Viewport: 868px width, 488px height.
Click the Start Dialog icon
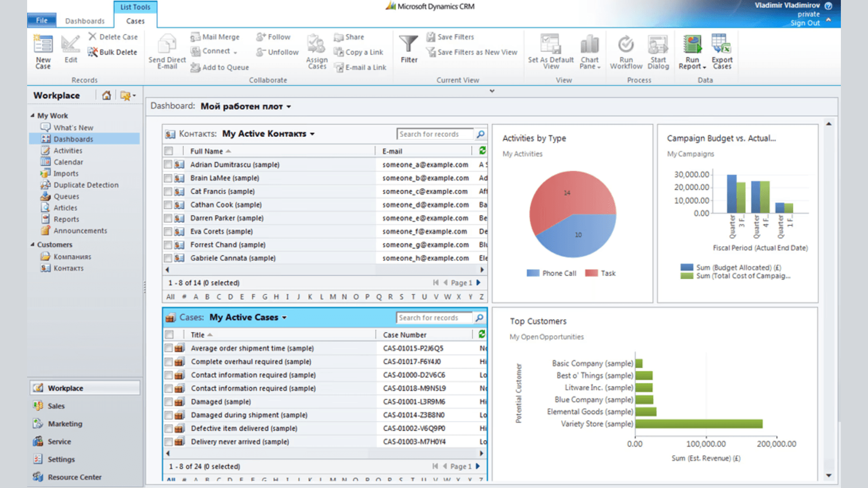[x=658, y=44]
